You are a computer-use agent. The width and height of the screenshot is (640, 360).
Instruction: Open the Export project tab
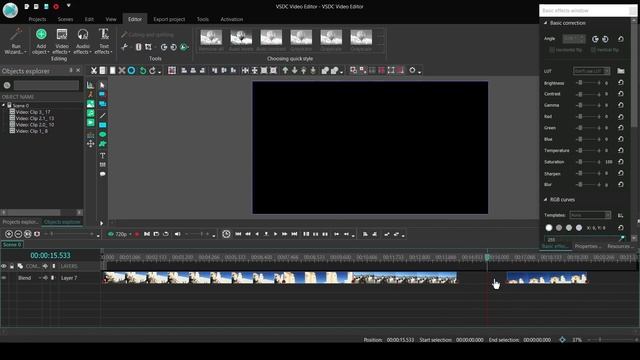(x=169, y=19)
